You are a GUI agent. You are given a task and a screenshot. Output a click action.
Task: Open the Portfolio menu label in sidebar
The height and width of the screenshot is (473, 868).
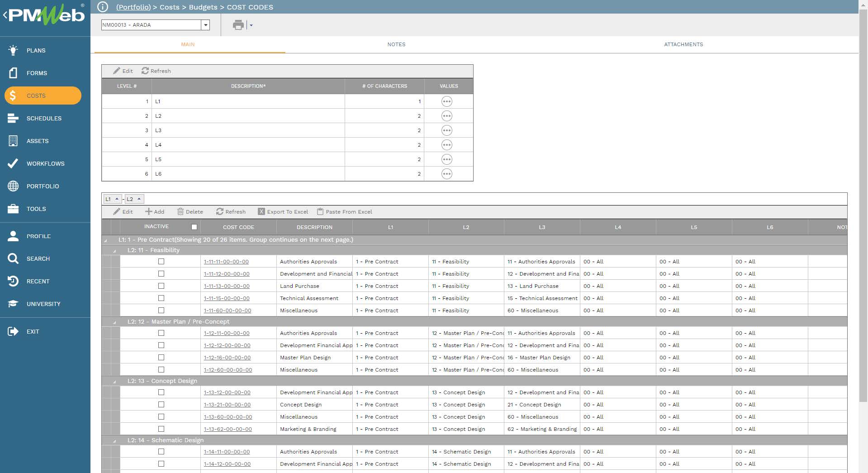[x=43, y=186]
